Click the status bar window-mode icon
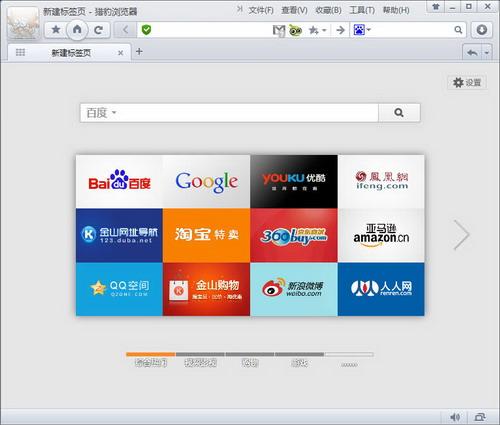This screenshot has width=500, height=425. coord(480,417)
